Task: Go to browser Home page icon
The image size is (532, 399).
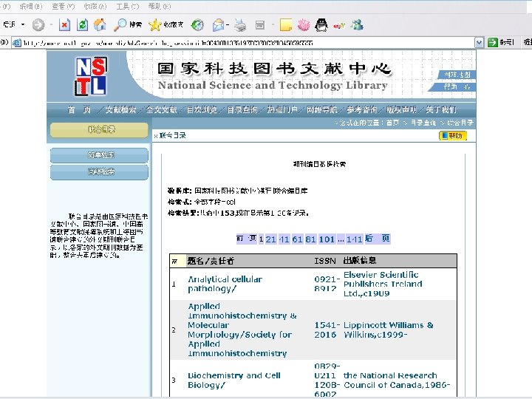Action: (100, 25)
